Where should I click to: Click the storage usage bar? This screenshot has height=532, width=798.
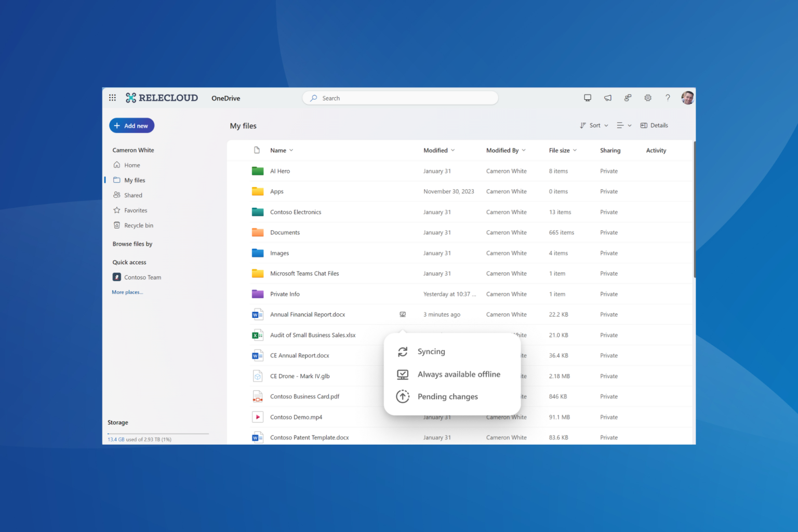point(158,434)
